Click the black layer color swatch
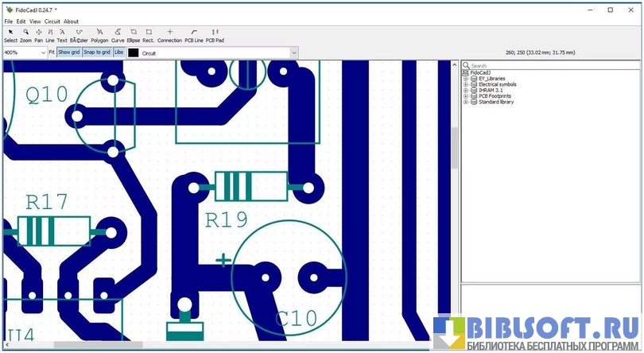Viewport: 644px width, 353px height. 133,52
